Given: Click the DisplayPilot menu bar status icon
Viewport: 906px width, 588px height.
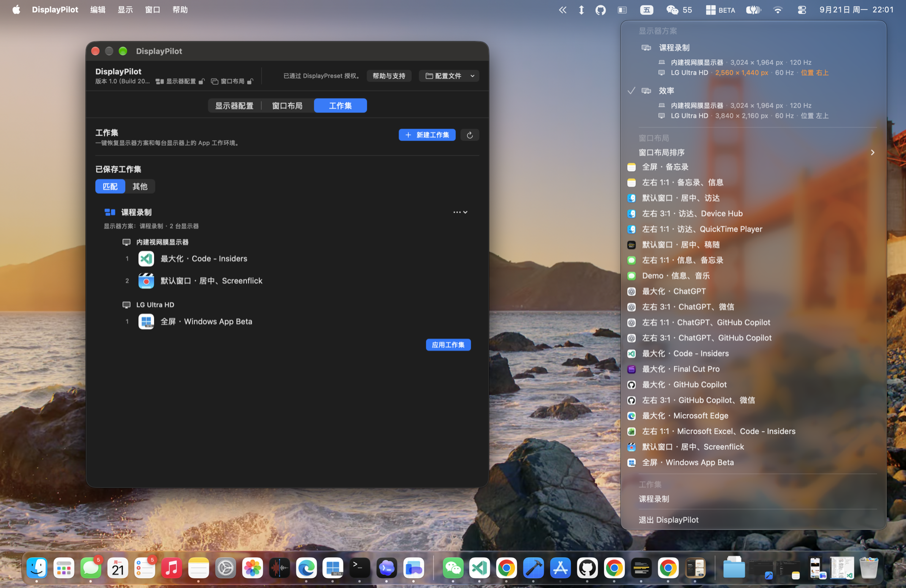Looking at the screenshot, I should [622, 10].
